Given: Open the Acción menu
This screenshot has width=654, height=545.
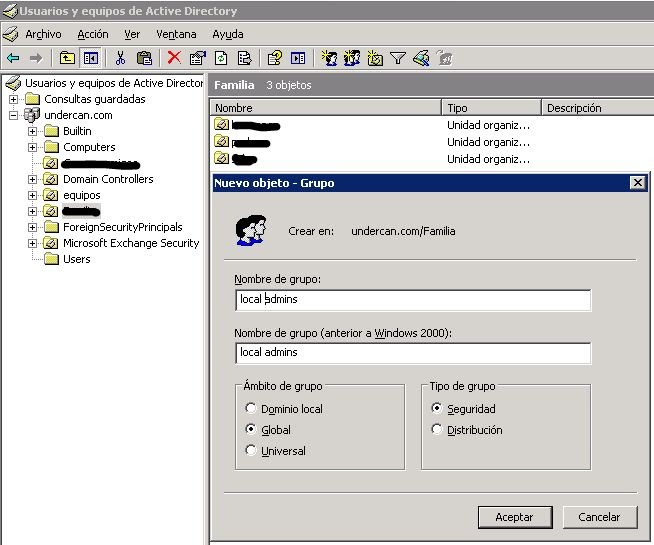Looking at the screenshot, I should [x=93, y=34].
